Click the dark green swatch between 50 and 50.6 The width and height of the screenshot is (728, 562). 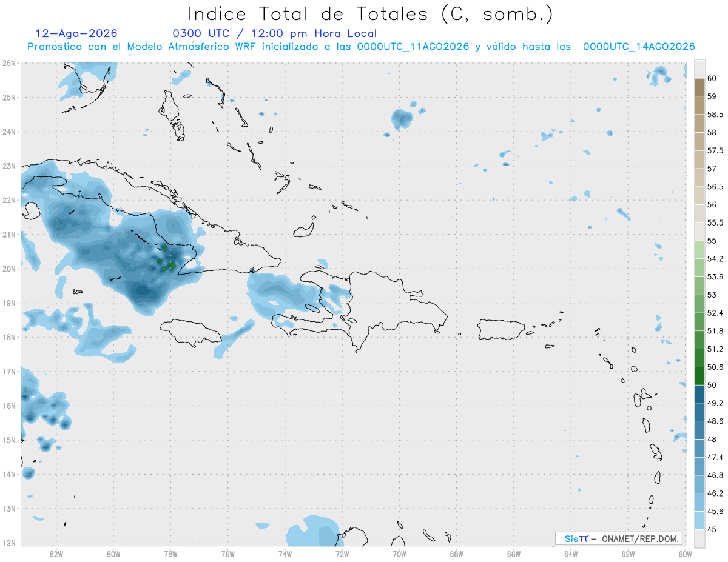699,376
